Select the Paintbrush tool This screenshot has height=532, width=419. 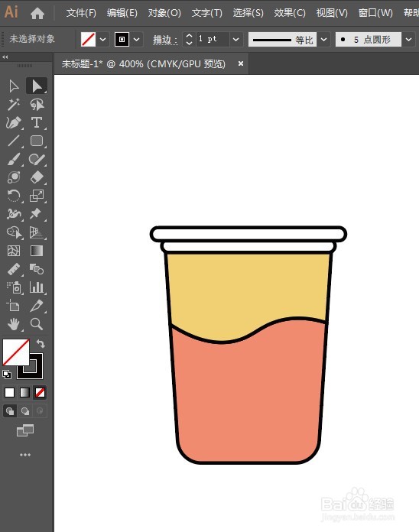[14, 159]
